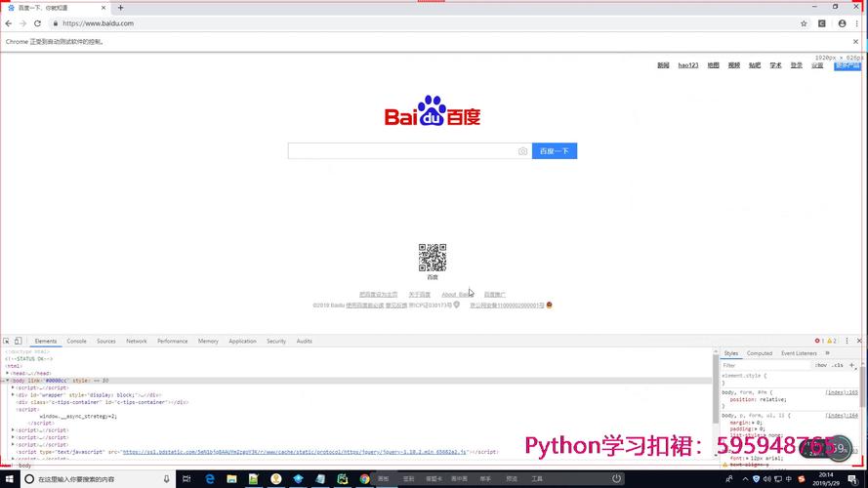This screenshot has height=488, width=868.
Task: Switch to the Event Listeners pane tab
Action: 799,353
